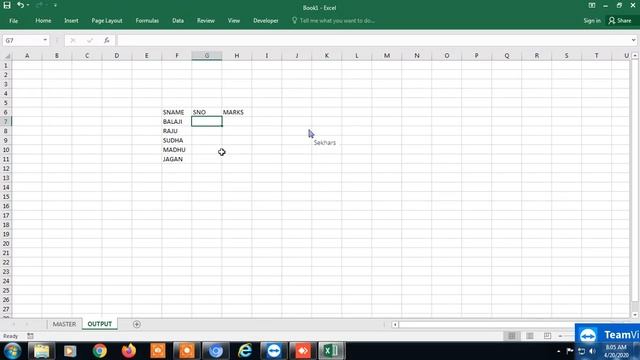This screenshot has width=640, height=360.
Task: Select the RAJU cell
Action: (x=177, y=131)
